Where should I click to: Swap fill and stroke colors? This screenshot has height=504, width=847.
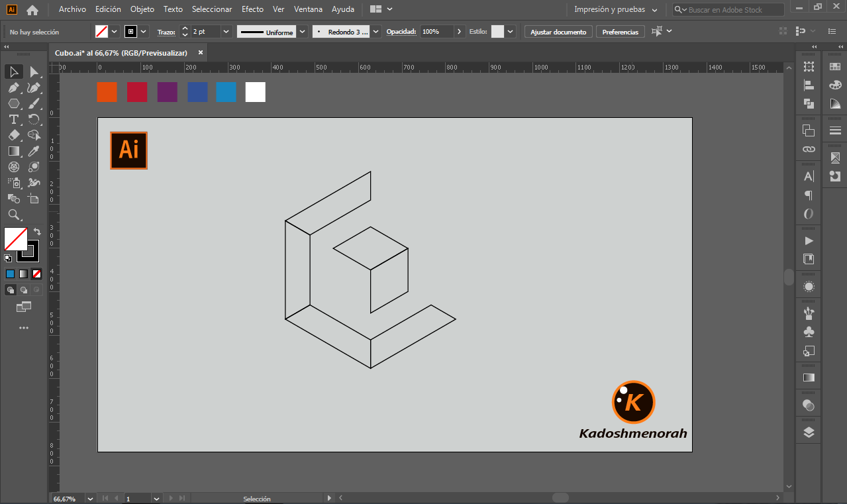pyautogui.click(x=37, y=232)
